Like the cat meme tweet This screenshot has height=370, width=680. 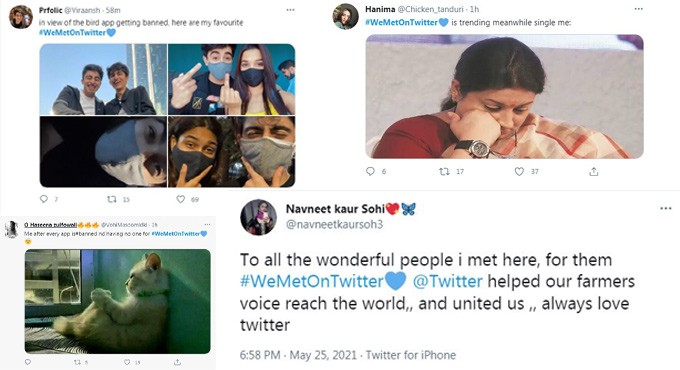coord(127,362)
